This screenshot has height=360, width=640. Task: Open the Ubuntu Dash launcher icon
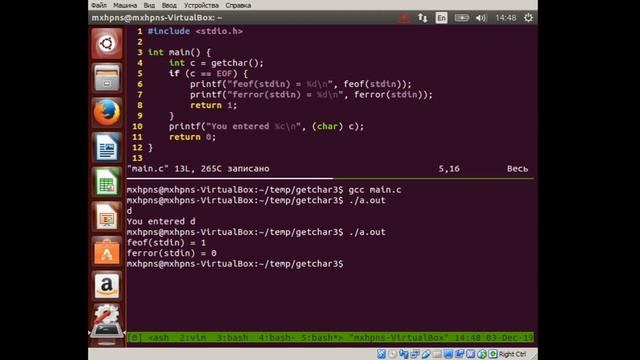(x=107, y=43)
